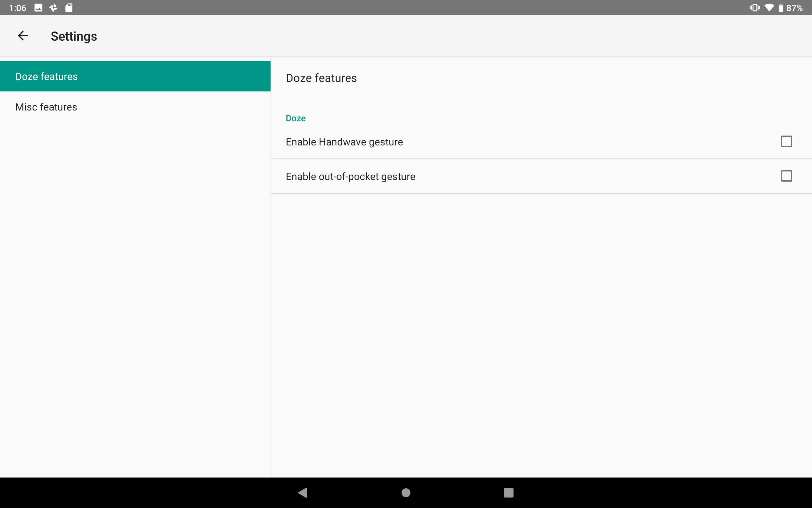
Task: Tap the Doze section header
Action: coord(296,118)
